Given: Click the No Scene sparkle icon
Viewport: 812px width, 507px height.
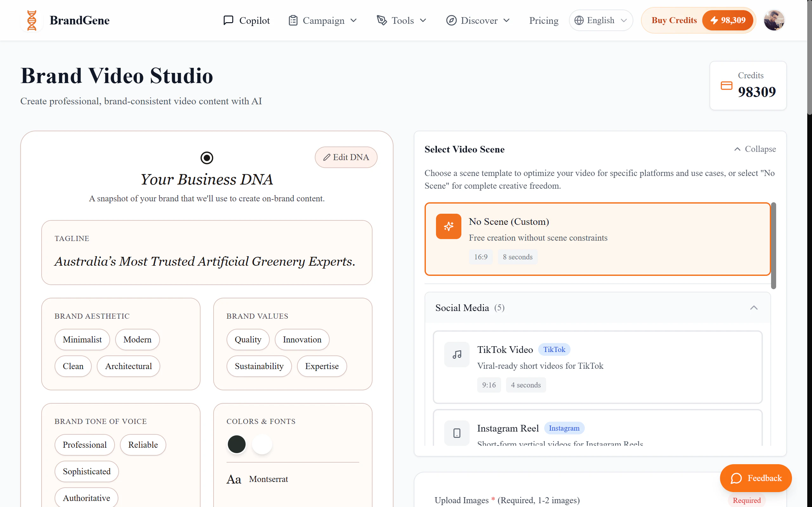Looking at the screenshot, I should (x=448, y=226).
